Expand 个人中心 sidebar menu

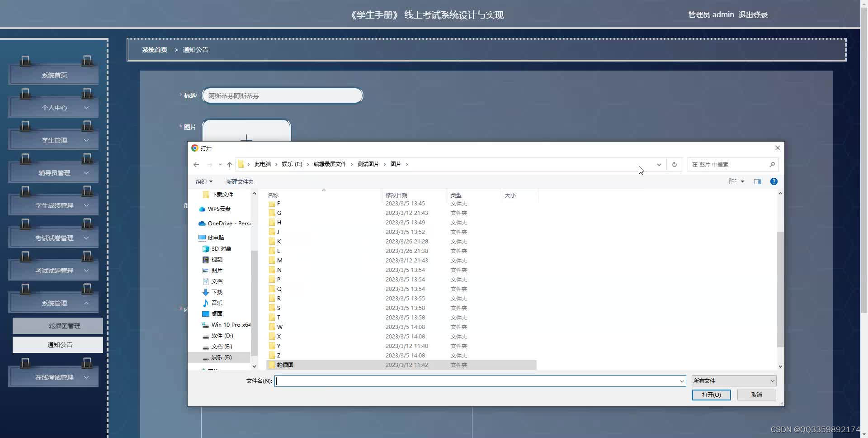pyautogui.click(x=54, y=108)
